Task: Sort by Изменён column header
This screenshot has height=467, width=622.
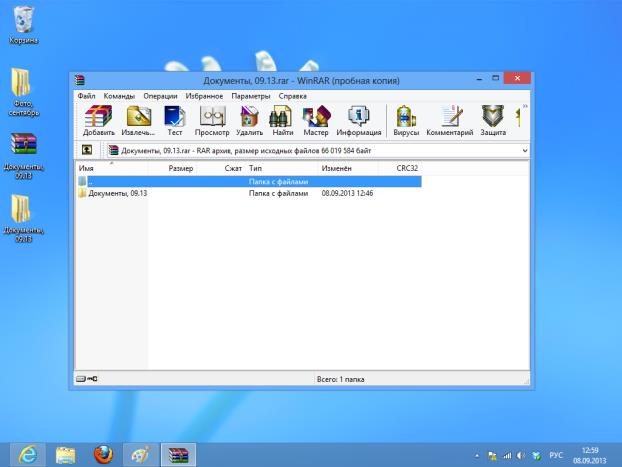Action: click(x=348, y=168)
